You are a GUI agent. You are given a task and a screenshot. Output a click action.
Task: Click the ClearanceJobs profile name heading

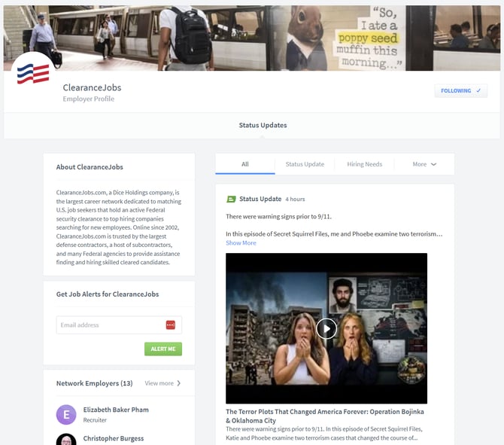pyautogui.click(x=92, y=87)
